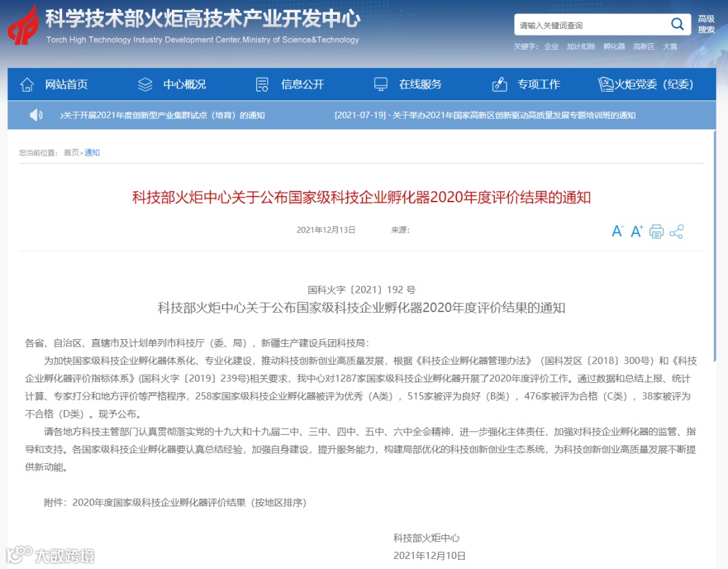Screen dimensions: 728x569
Task: Click the date 2021年12月13日
Action: click(x=326, y=230)
